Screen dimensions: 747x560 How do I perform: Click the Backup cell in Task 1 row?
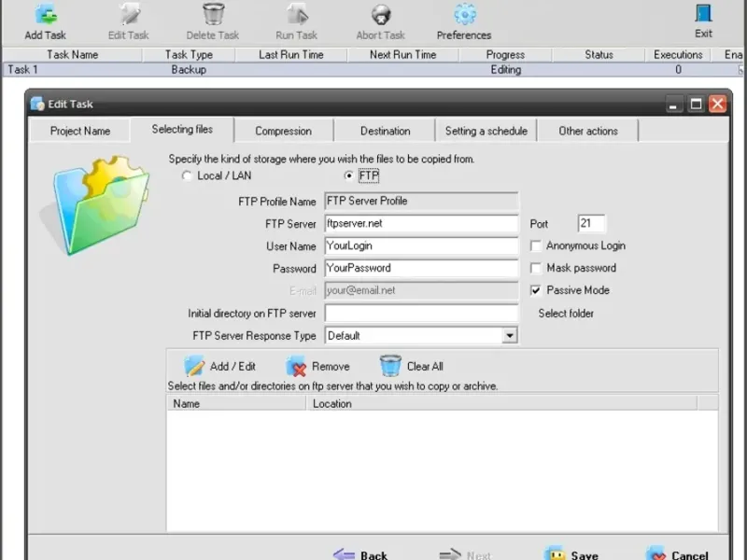coord(189,69)
